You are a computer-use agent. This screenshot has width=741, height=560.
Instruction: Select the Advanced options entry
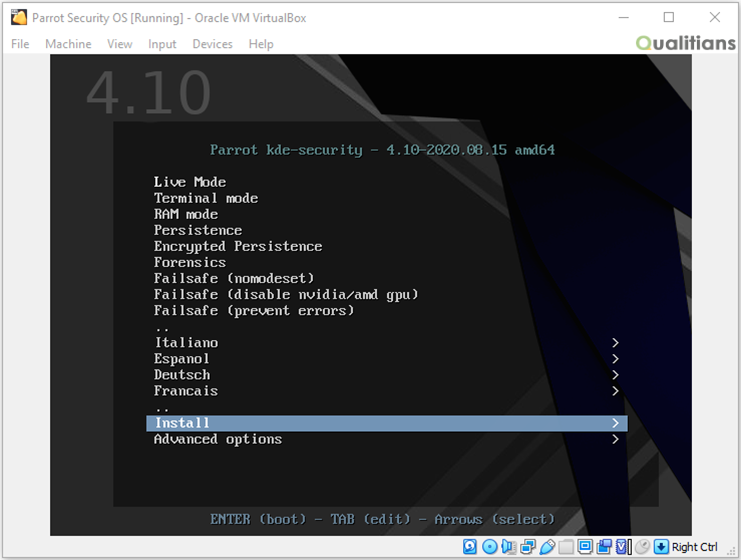[387, 439]
